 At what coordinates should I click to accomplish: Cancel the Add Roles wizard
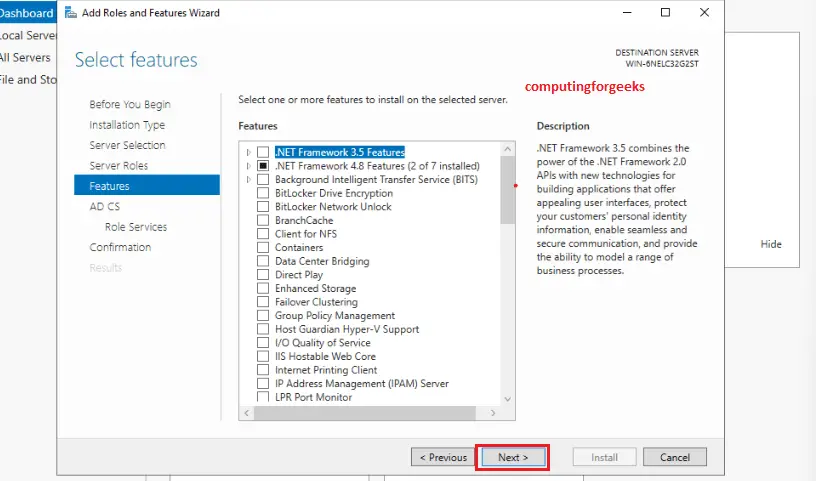point(675,457)
